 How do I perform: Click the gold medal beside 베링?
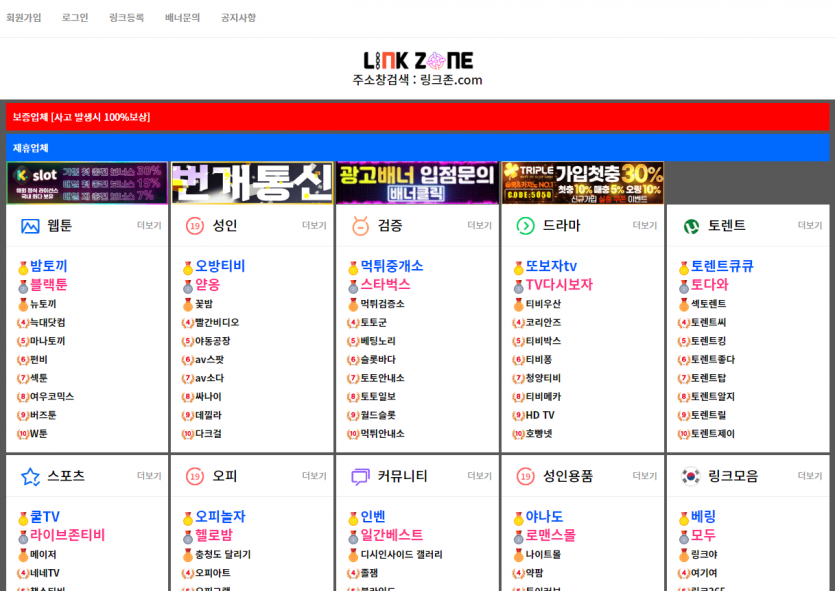[x=684, y=518]
